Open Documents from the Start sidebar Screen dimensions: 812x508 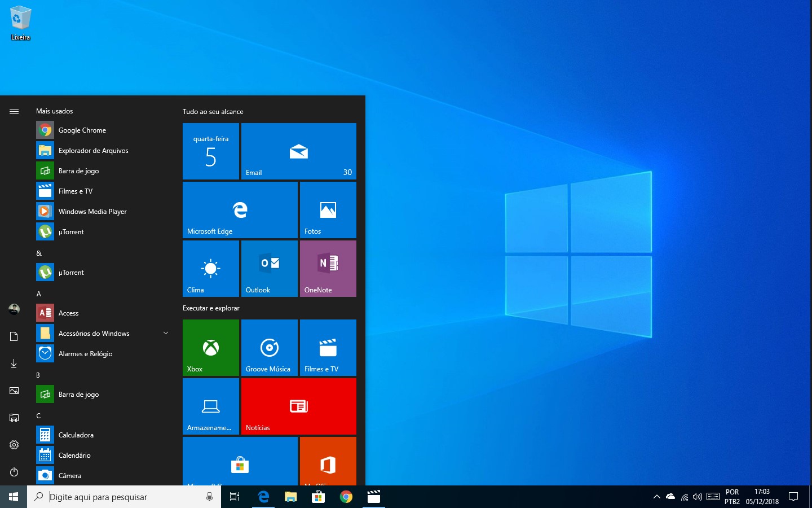(14, 336)
